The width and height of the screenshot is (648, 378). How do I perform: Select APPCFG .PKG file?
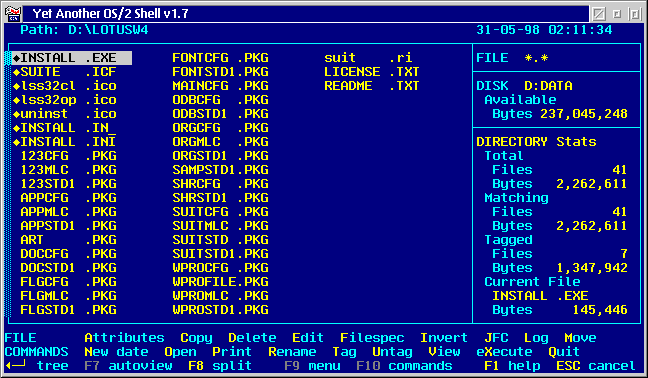pyautogui.click(x=68, y=198)
